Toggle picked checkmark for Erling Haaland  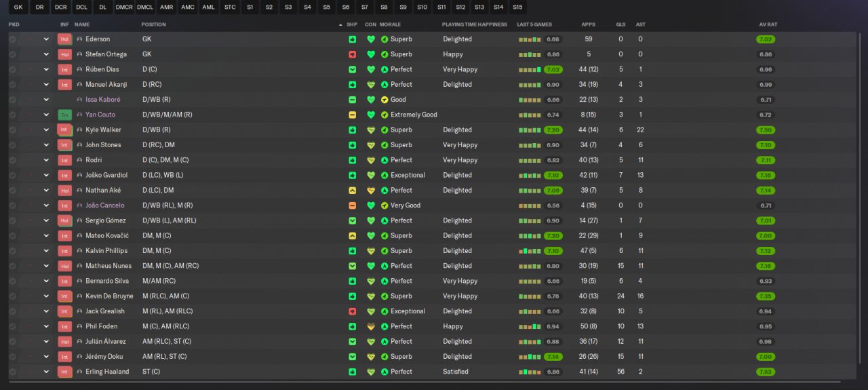12,372
